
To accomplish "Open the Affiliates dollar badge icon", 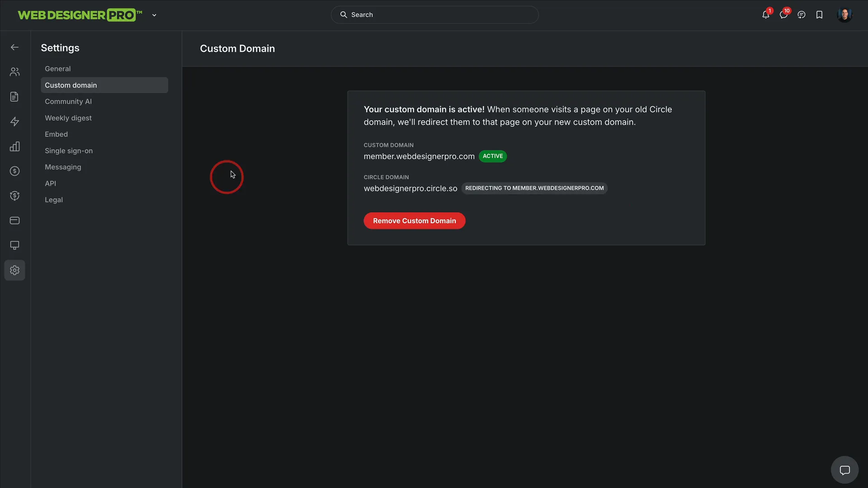I will click(x=14, y=196).
